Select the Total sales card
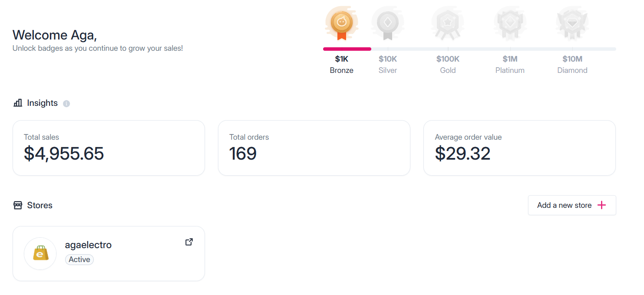 coord(109,148)
